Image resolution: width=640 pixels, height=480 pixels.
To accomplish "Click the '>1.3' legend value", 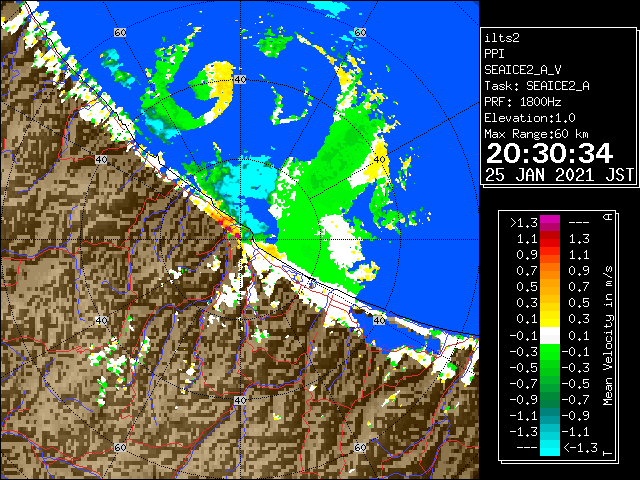I will coord(524,223).
